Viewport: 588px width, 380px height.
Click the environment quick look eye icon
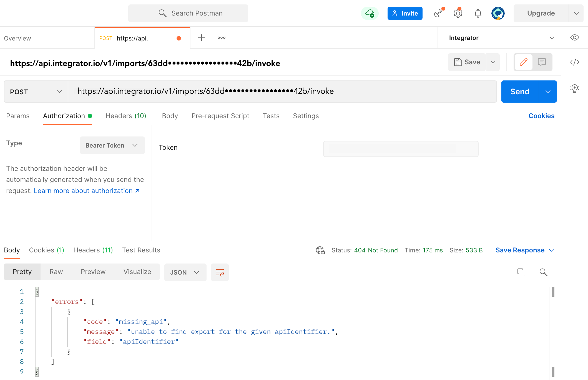click(575, 37)
